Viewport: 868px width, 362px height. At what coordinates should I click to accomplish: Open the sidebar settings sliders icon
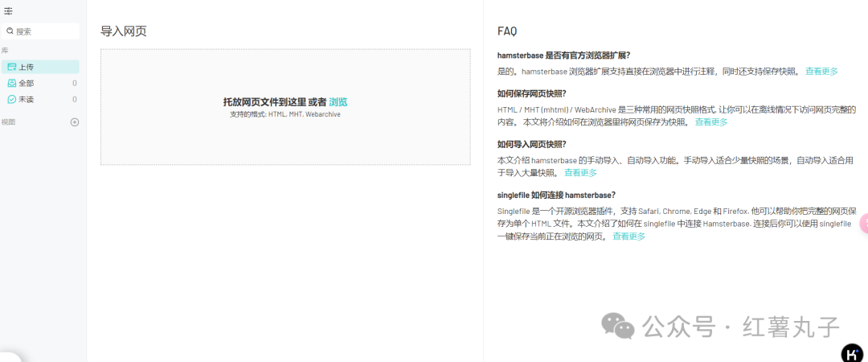tap(8, 11)
